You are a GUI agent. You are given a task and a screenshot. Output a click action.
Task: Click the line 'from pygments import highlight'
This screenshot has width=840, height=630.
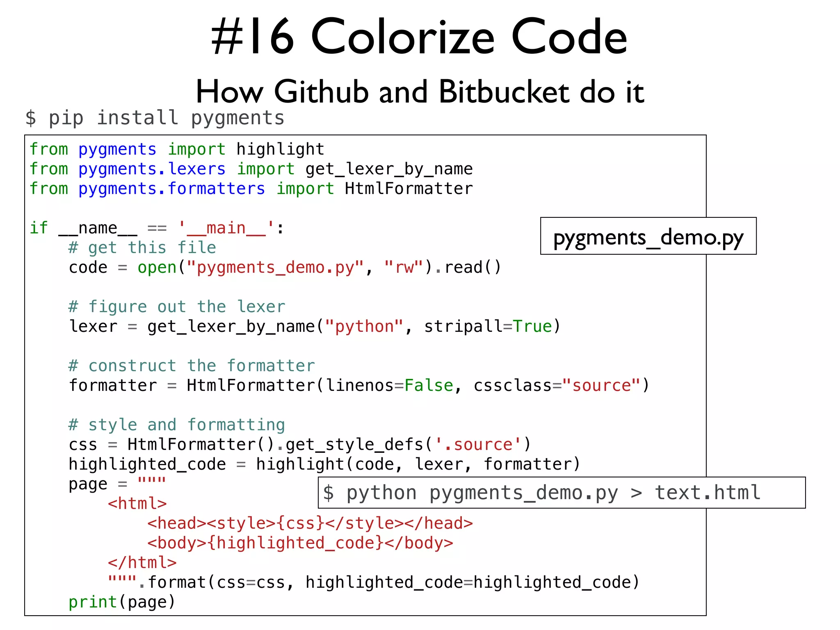coord(177,149)
